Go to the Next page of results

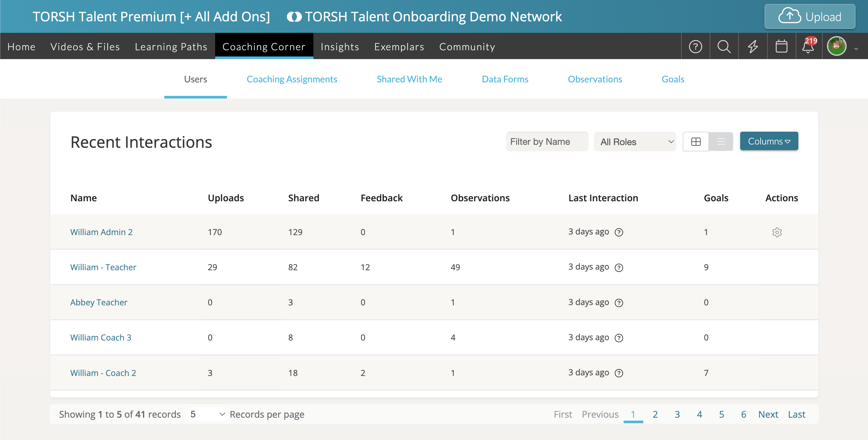[768, 414]
